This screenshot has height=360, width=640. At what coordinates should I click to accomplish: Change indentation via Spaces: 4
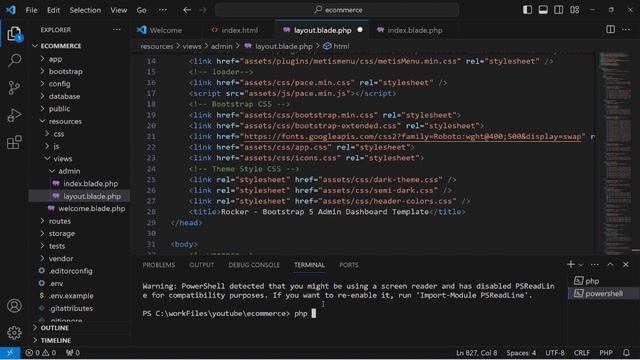click(x=521, y=353)
